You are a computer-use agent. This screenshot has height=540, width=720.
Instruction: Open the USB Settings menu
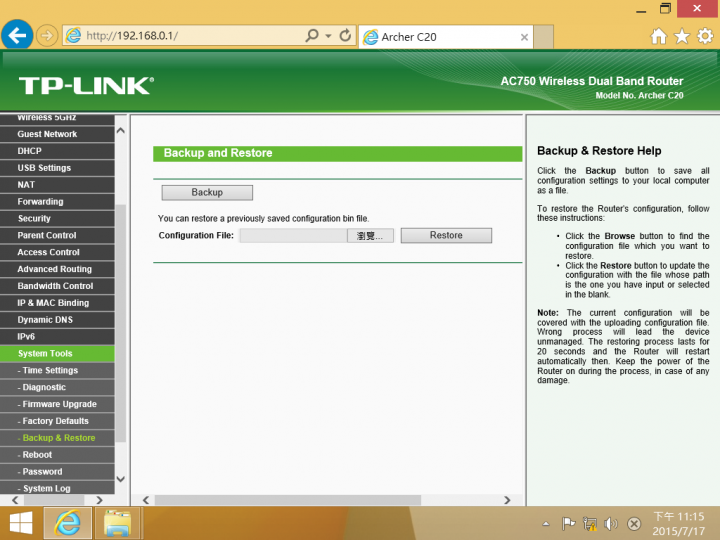(57, 168)
